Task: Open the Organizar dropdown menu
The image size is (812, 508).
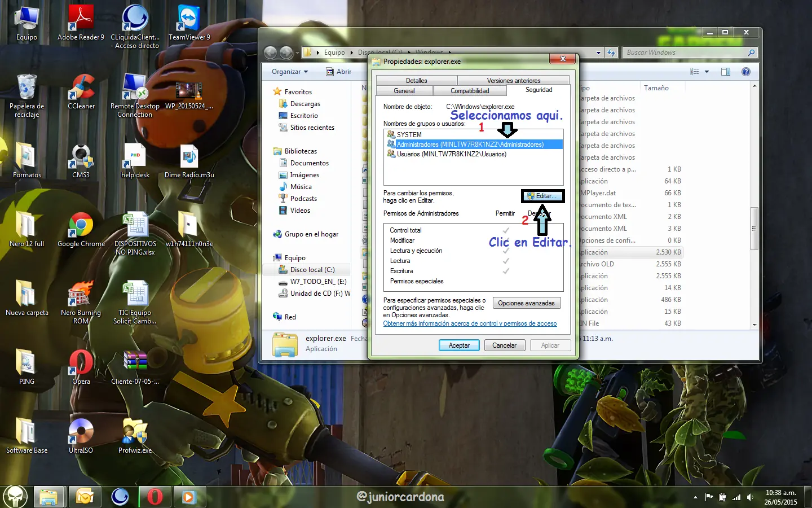Action: pyautogui.click(x=290, y=72)
